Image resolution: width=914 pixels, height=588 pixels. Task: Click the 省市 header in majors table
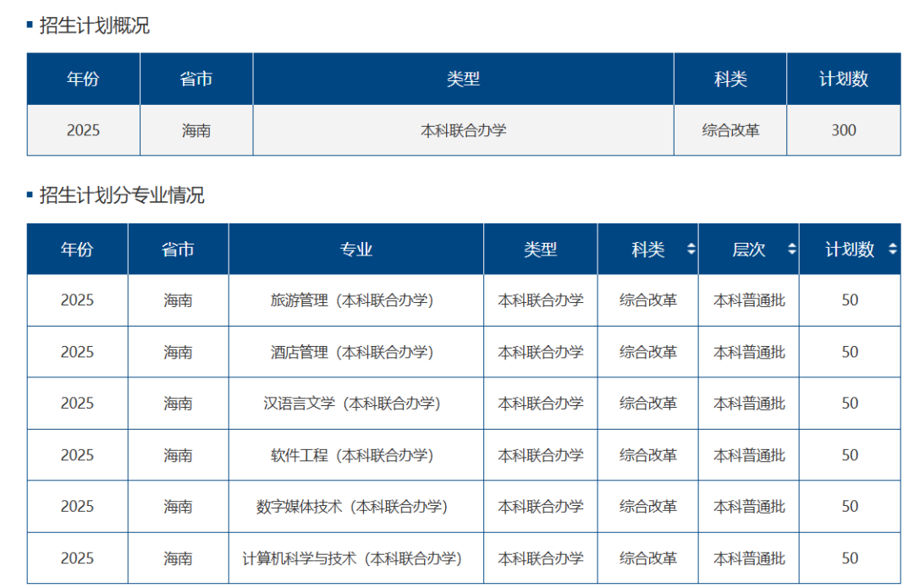tap(178, 250)
